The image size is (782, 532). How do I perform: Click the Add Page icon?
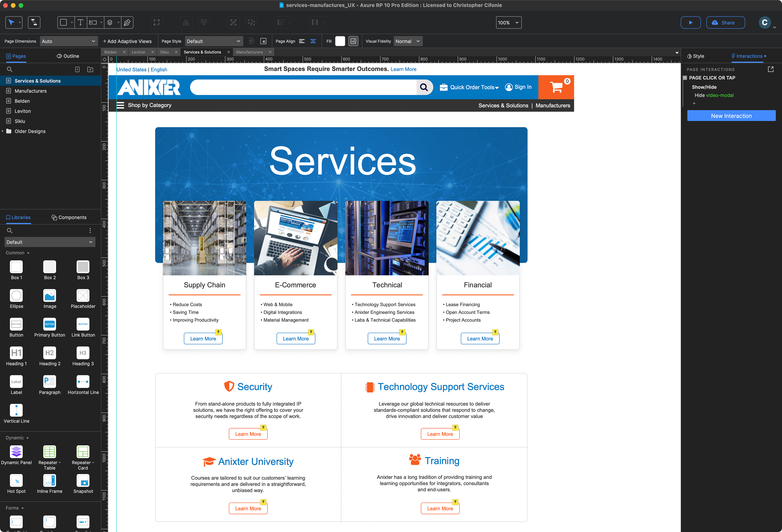click(x=77, y=69)
